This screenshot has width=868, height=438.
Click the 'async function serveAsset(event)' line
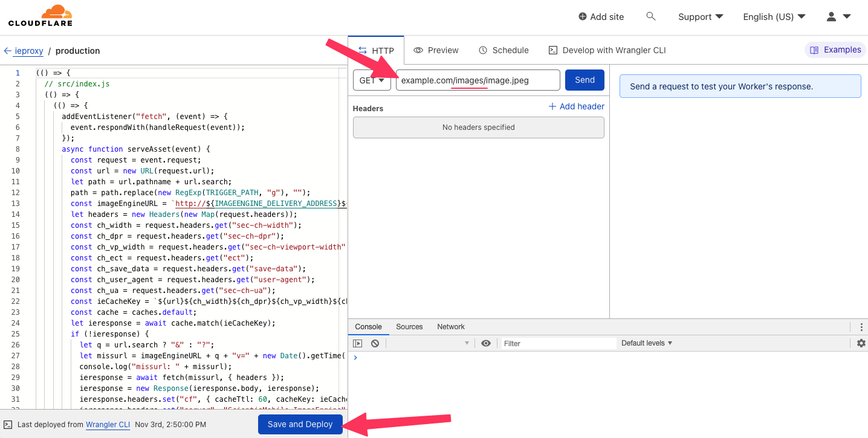click(x=135, y=149)
